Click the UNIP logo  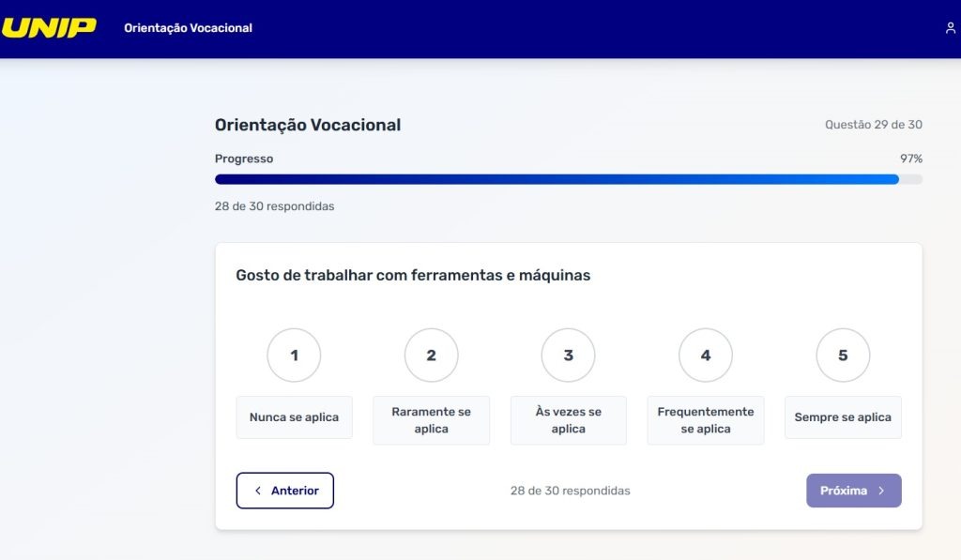click(49, 27)
